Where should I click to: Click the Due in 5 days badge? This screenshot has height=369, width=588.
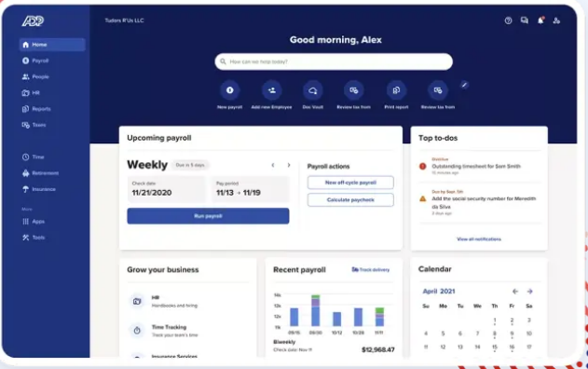[x=190, y=165]
